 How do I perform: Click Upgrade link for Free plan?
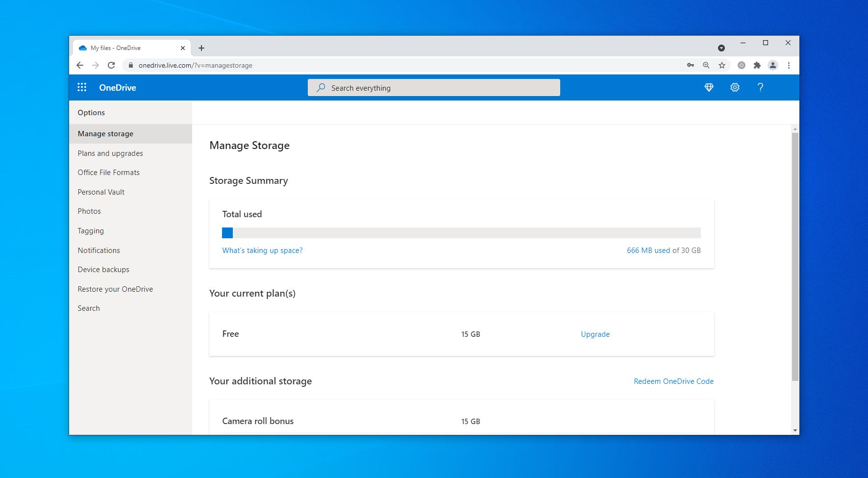(595, 334)
